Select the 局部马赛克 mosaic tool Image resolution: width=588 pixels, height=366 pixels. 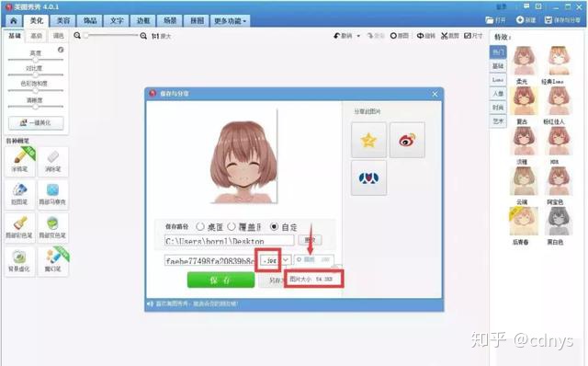[x=53, y=194]
